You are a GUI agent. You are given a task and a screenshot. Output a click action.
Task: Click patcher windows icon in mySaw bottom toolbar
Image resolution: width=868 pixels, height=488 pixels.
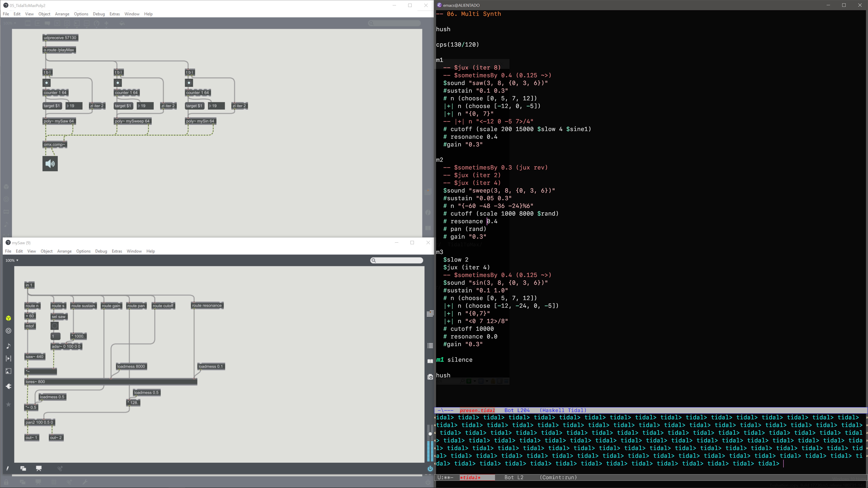pos(23,469)
